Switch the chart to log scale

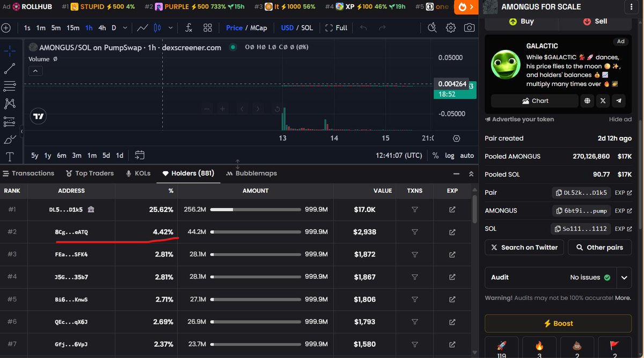(x=450, y=155)
